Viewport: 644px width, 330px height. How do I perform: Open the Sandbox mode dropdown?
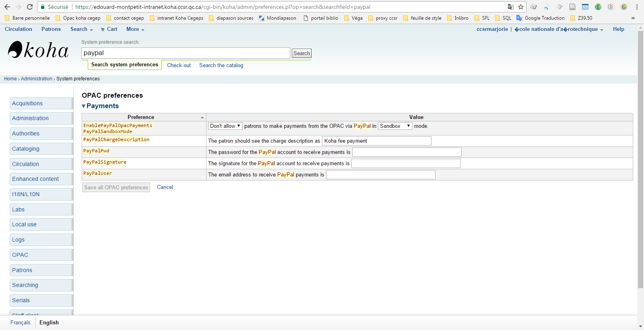click(395, 126)
